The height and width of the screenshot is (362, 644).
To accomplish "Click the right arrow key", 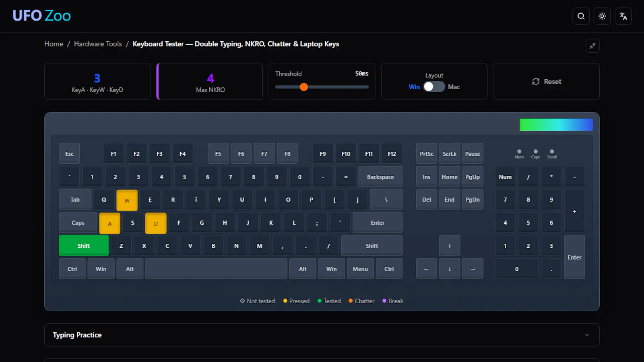I will tap(473, 269).
